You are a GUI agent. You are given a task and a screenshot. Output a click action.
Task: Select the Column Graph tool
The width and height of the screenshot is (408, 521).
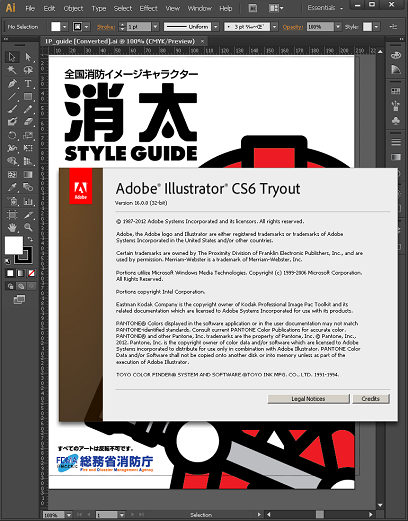click(x=28, y=201)
